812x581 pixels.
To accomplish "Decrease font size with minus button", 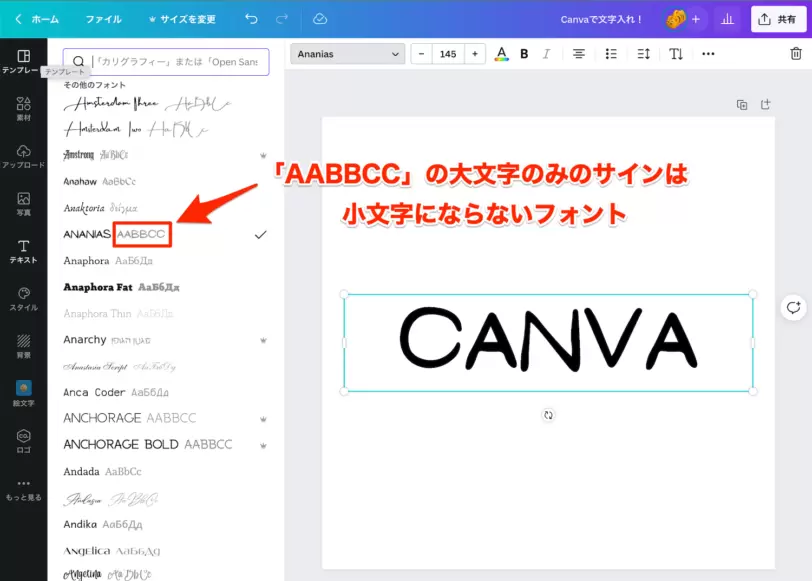I will (422, 54).
